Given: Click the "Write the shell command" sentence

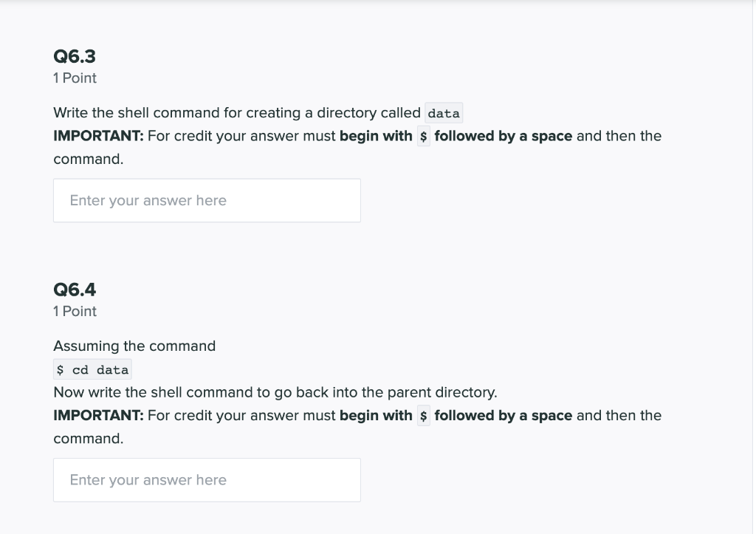Looking at the screenshot, I should [x=258, y=113].
